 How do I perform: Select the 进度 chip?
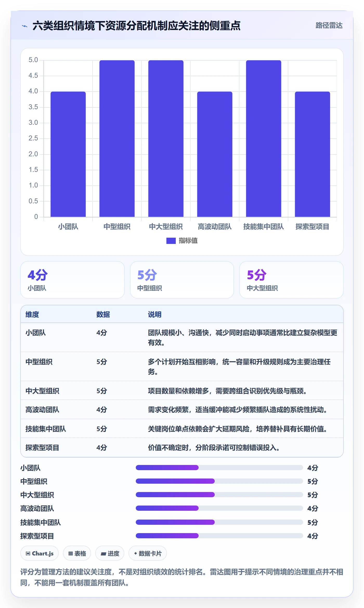110,553
